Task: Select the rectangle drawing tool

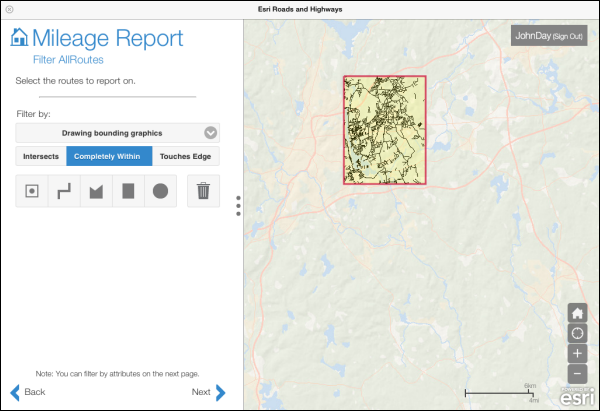Action: coord(128,191)
